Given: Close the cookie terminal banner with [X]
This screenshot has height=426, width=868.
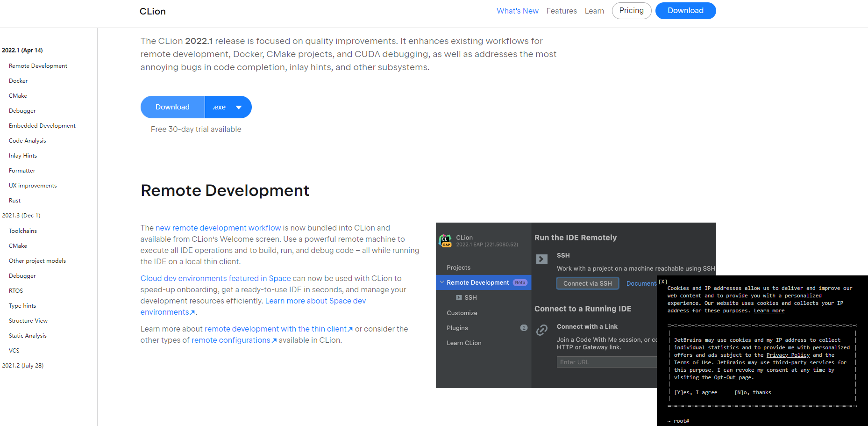Looking at the screenshot, I should click(663, 282).
